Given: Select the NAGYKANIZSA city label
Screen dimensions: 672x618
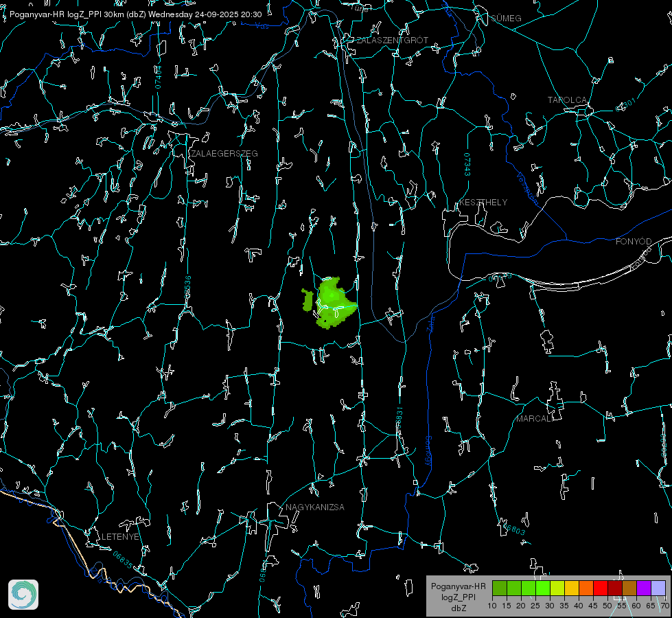Looking at the screenshot, I should tap(315, 507).
